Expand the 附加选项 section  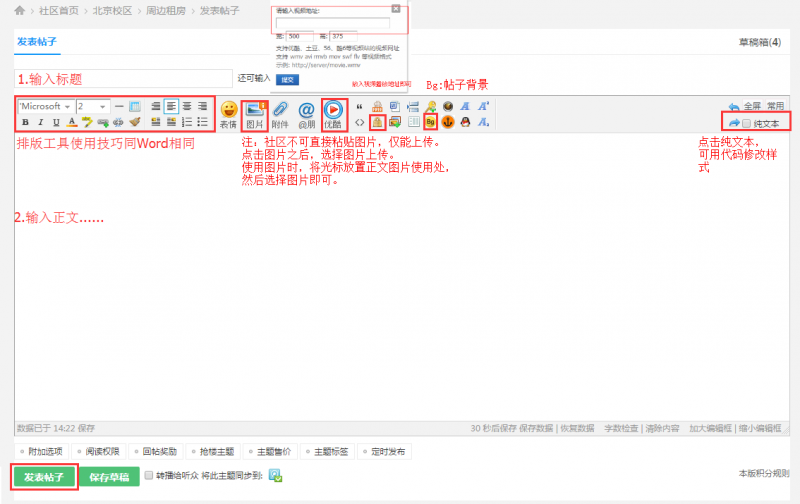46,451
